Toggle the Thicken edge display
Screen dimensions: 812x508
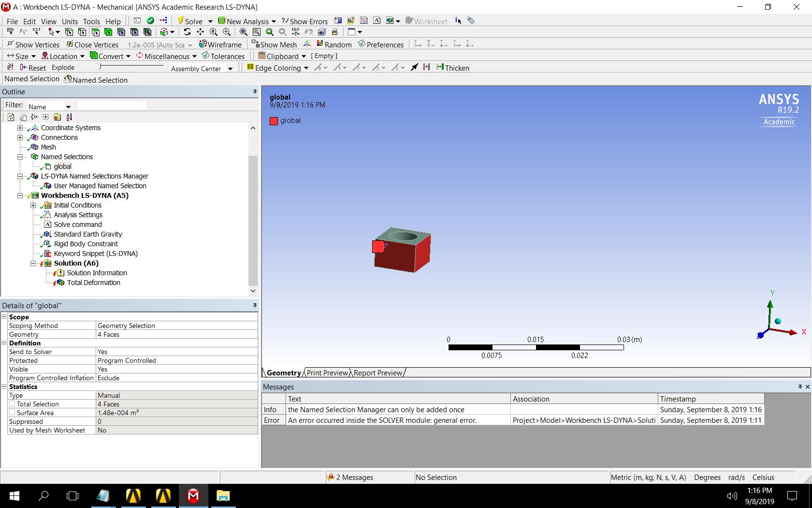pos(453,68)
